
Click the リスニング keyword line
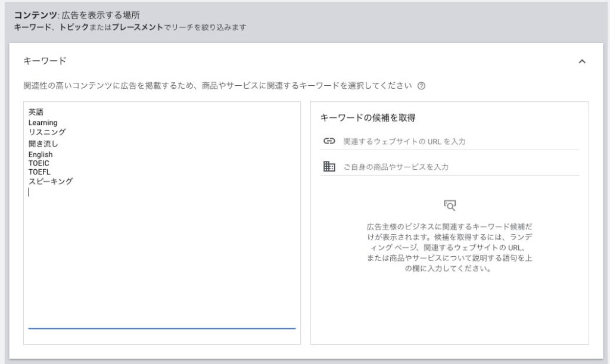point(47,132)
